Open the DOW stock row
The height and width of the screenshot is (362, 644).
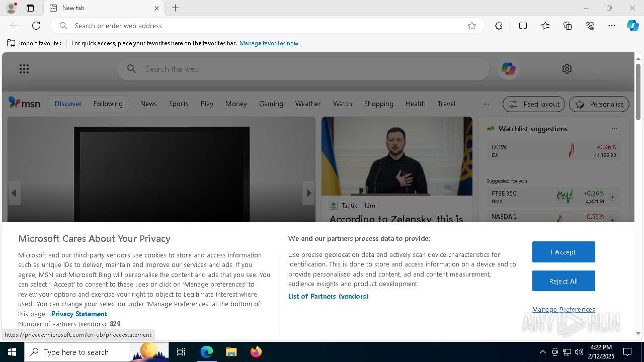pyautogui.click(x=553, y=151)
